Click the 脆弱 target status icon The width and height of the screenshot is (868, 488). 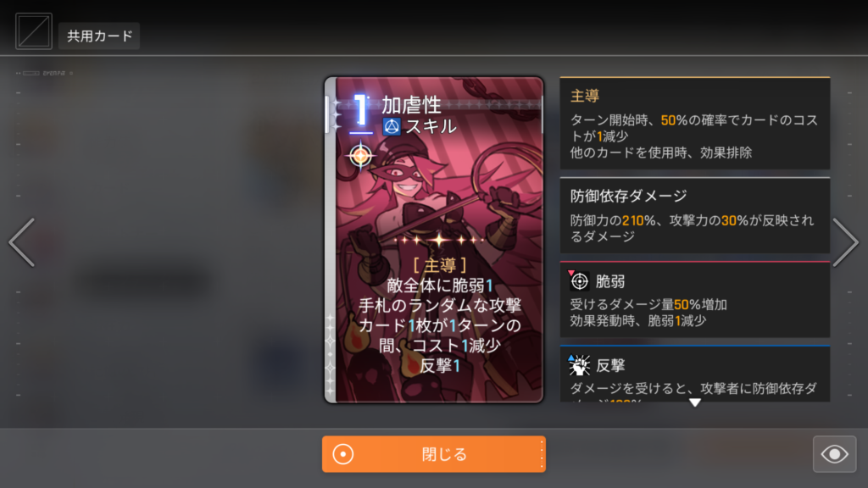click(579, 281)
